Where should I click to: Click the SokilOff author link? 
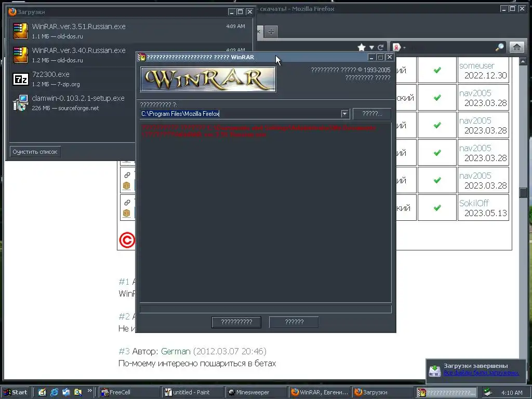[x=474, y=203]
